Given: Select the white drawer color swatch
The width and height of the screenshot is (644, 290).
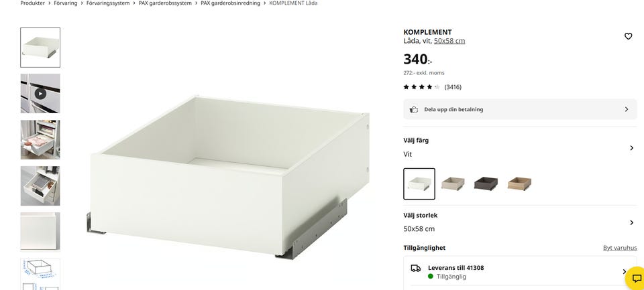Looking at the screenshot, I should pos(419,184).
